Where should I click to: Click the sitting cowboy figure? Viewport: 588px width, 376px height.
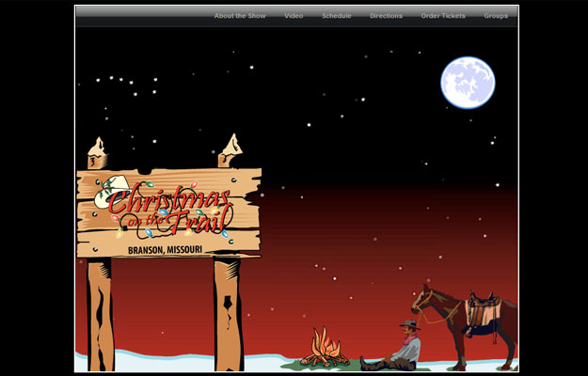(x=391, y=346)
